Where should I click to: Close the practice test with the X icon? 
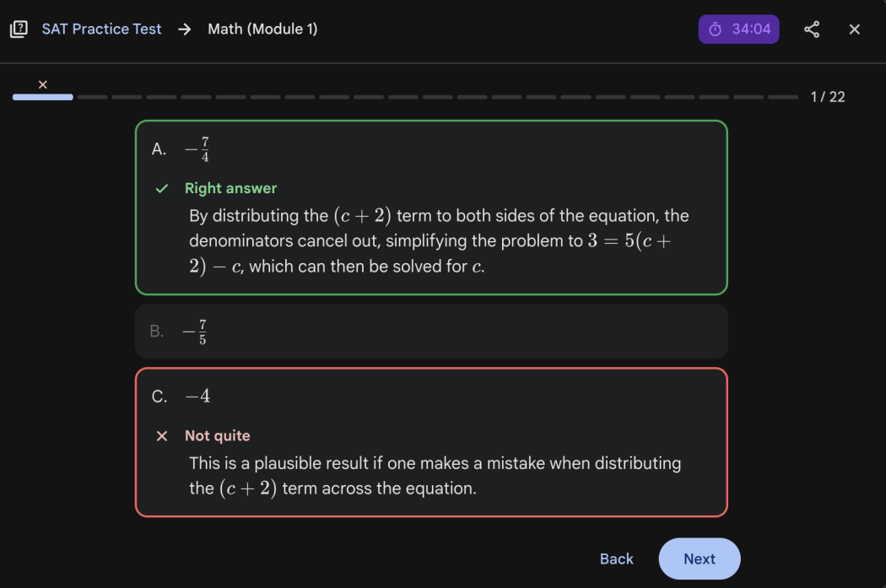pyautogui.click(x=854, y=29)
